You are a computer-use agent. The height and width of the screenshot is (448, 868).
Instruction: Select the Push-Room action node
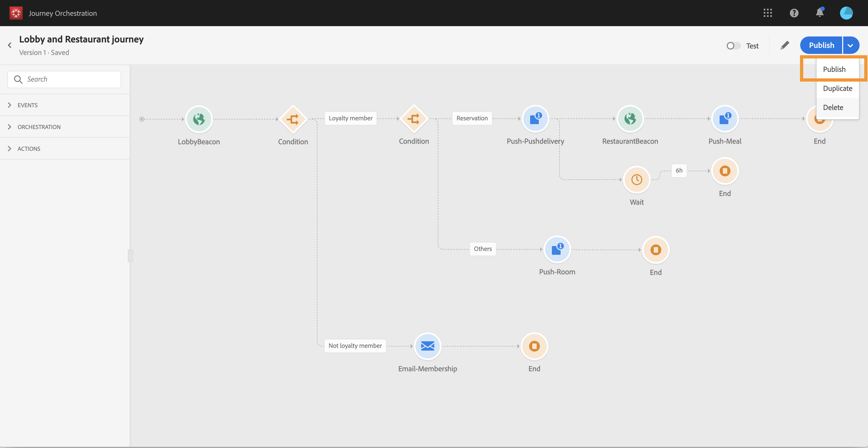(557, 250)
